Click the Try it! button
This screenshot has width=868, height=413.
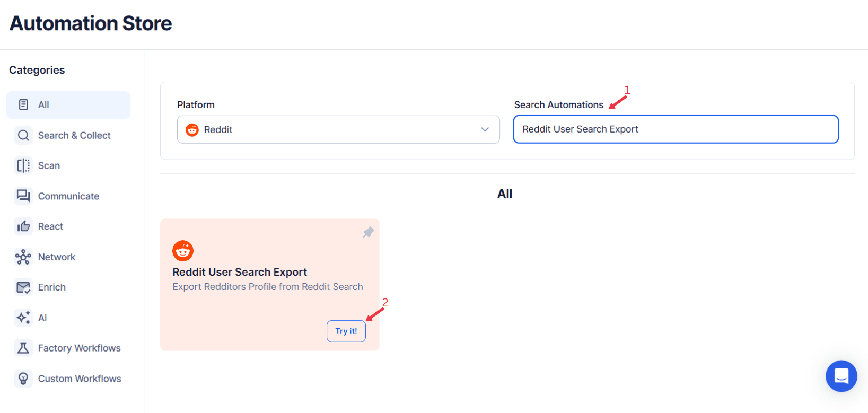(346, 331)
